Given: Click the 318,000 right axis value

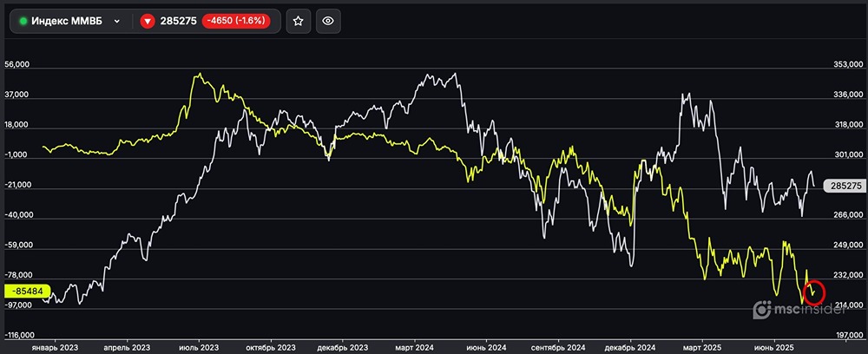Looking at the screenshot, I should pos(848,125).
